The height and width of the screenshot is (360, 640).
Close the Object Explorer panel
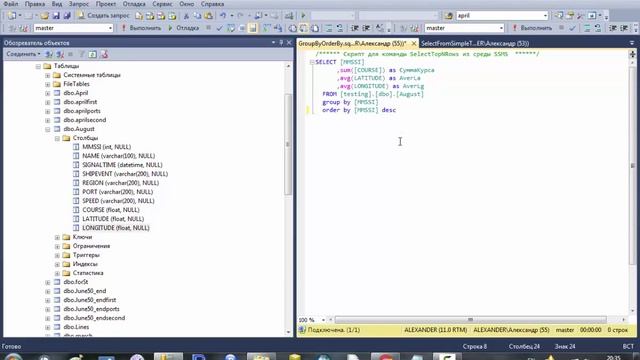click(289, 42)
